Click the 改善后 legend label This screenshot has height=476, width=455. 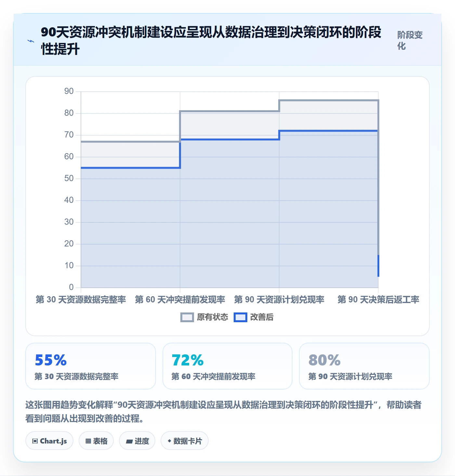pyautogui.click(x=262, y=317)
